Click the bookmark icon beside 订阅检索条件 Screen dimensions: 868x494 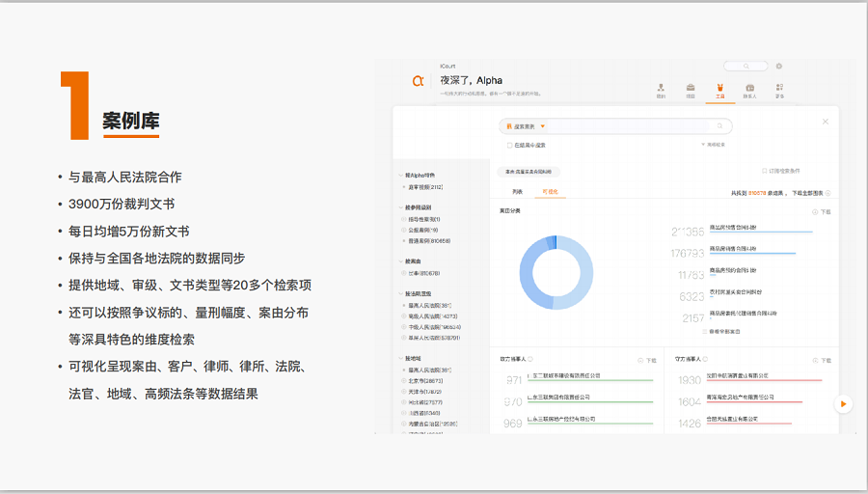765,171
